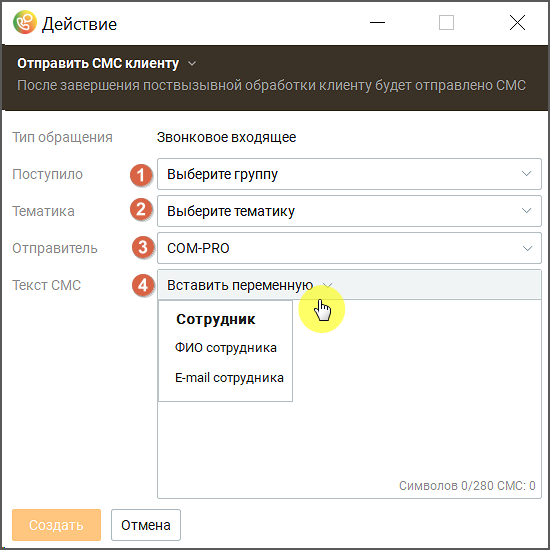Viewport: 550px width, 550px height.
Task: Select 'ФИО сотрудника' variable
Action: pyautogui.click(x=226, y=348)
